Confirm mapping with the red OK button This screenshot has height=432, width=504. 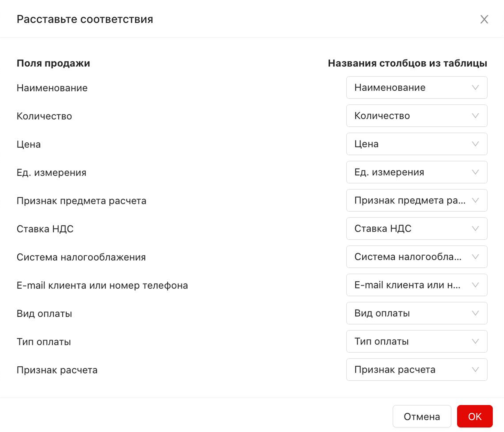(x=475, y=416)
